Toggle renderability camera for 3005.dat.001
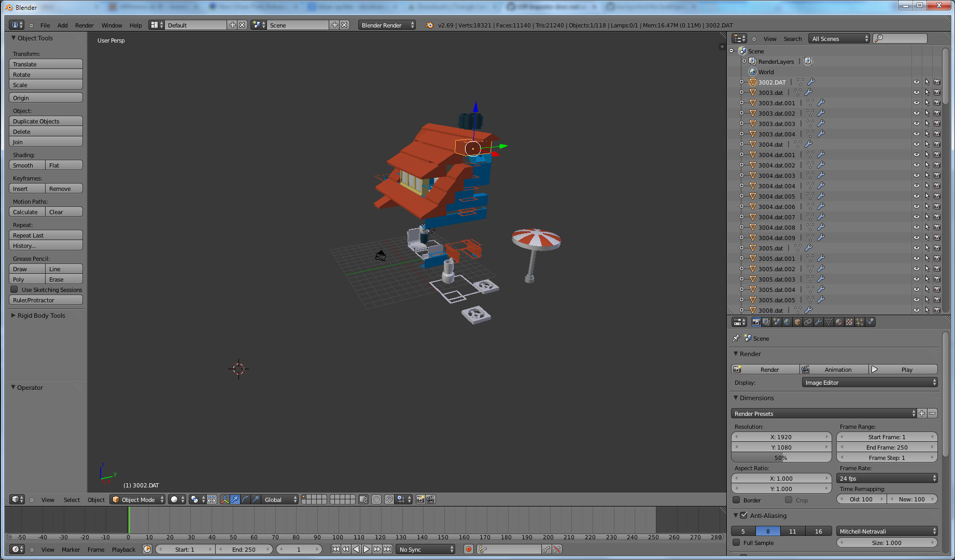Screen dimensions: 955x560 click(937, 258)
